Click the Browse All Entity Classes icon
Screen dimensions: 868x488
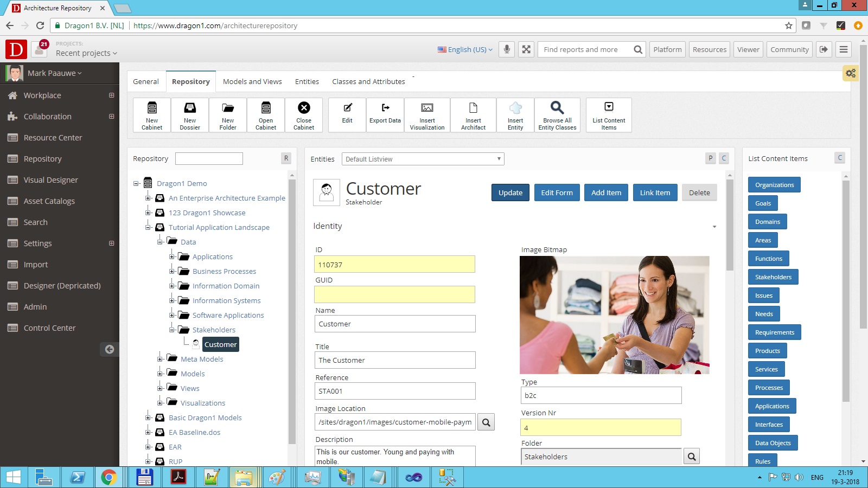557,115
